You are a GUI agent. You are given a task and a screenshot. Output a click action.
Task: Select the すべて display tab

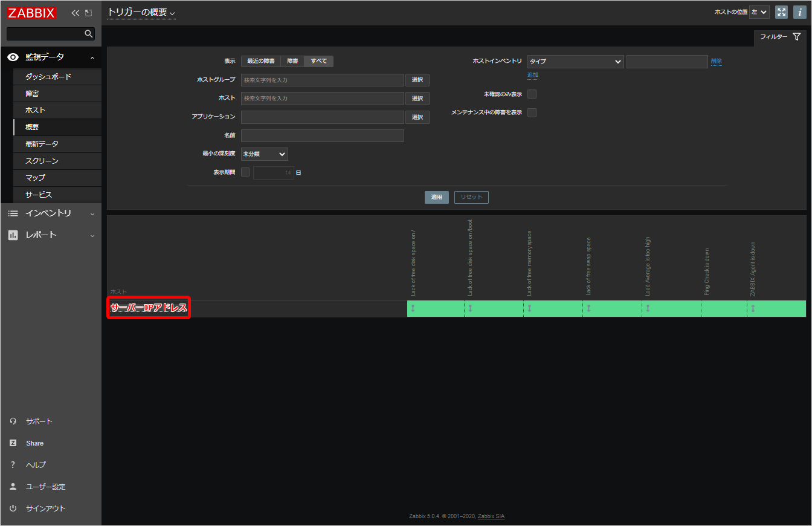point(318,61)
